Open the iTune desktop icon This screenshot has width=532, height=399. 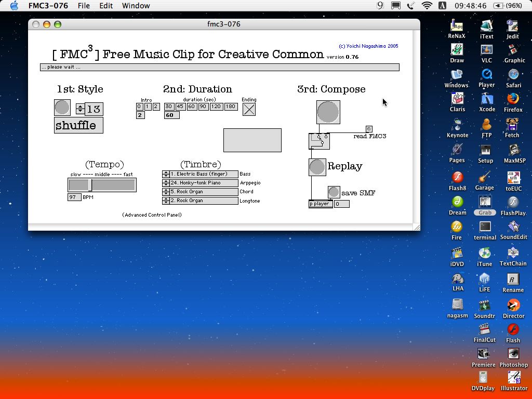click(x=485, y=257)
